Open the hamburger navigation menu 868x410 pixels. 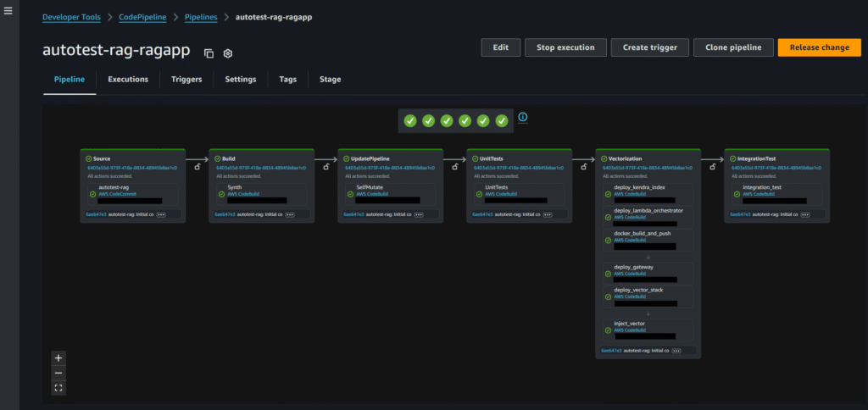pos(9,13)
